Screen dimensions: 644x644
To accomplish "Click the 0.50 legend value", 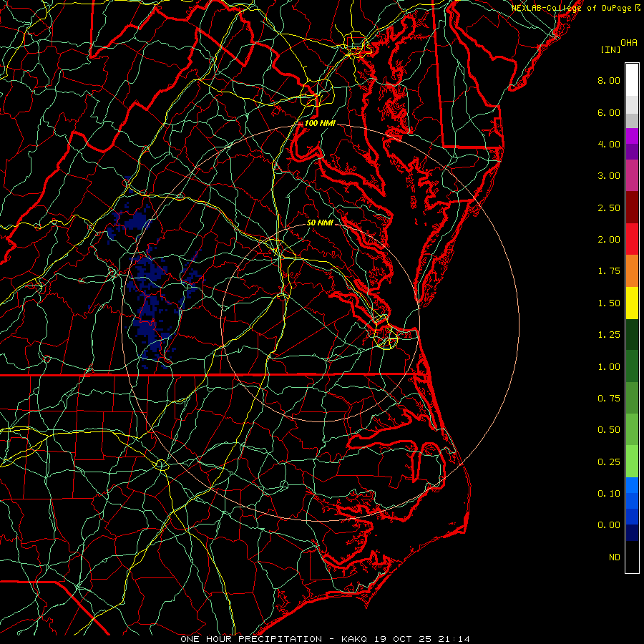I will coord(609,430).
